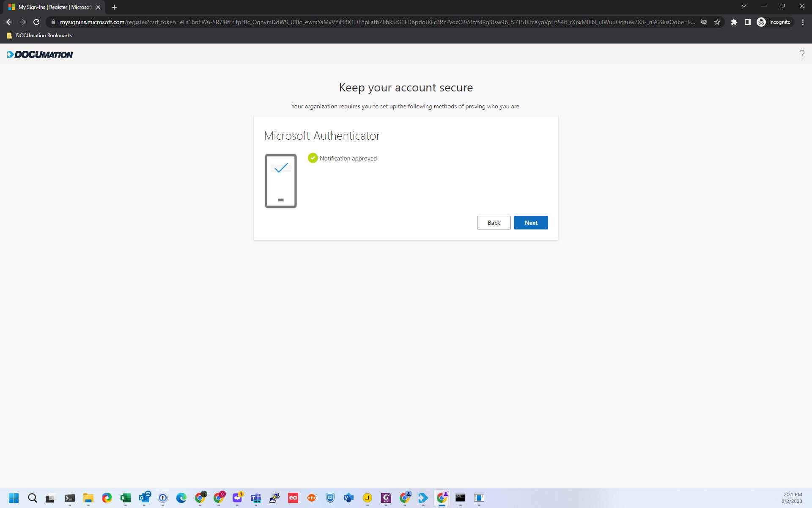This screenshot has height=508, width=812.
Task: Open the browser extensions puzzle icon
Action: (x=734, y=22)
